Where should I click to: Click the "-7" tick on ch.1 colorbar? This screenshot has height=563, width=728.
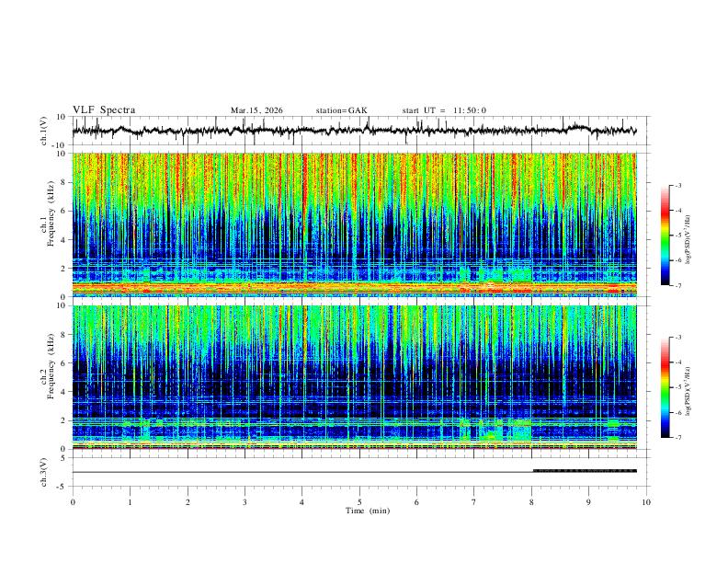[x=677, y=285]
